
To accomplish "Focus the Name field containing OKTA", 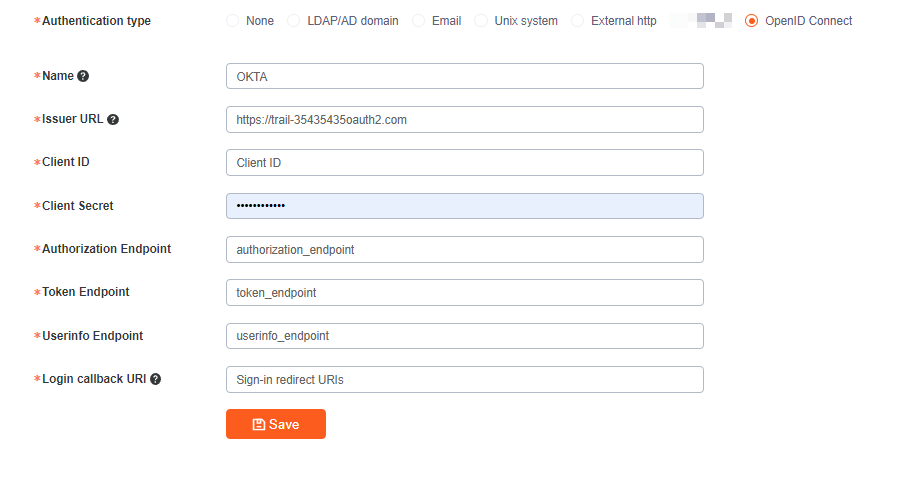I will (465, 76).
